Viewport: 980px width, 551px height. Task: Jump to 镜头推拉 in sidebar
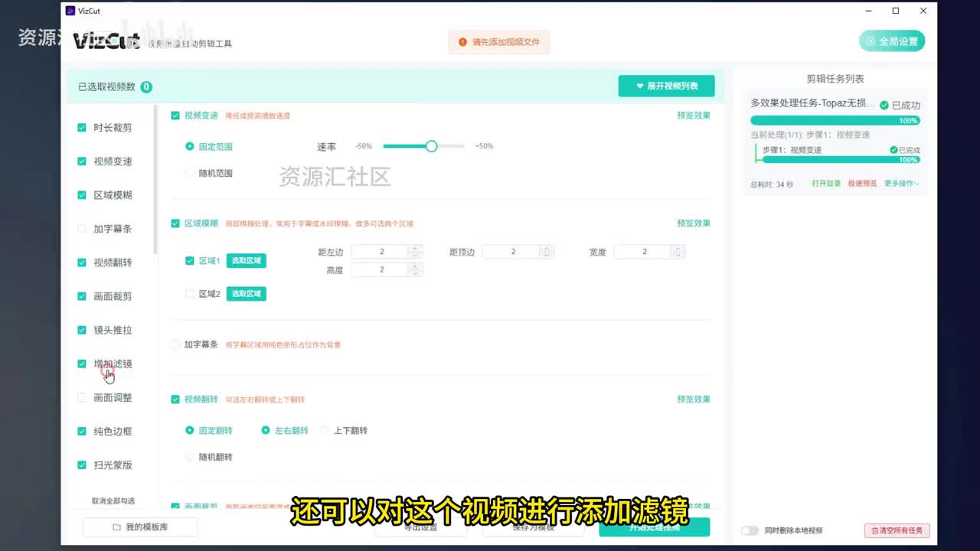113,330
